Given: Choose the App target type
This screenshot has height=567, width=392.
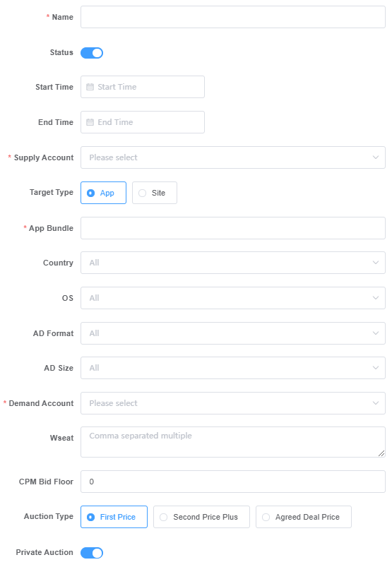Looking at the screenshot, I should (103, 193).
